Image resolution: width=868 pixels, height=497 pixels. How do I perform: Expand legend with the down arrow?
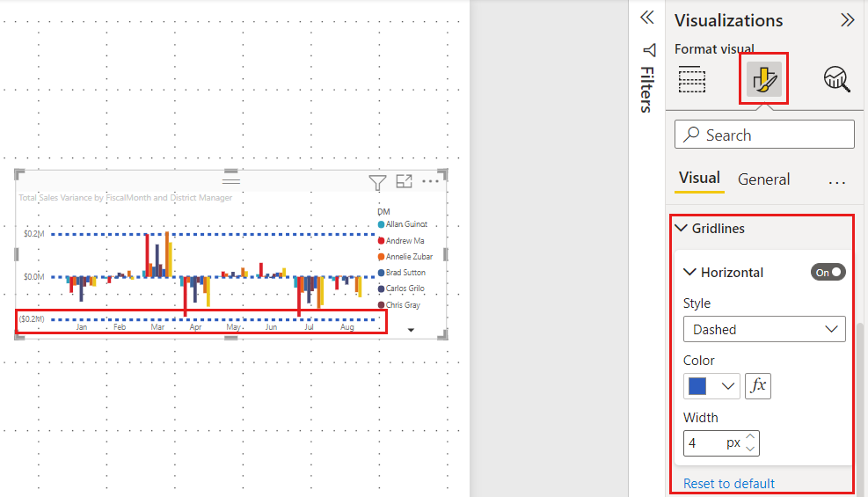point(411,330)
